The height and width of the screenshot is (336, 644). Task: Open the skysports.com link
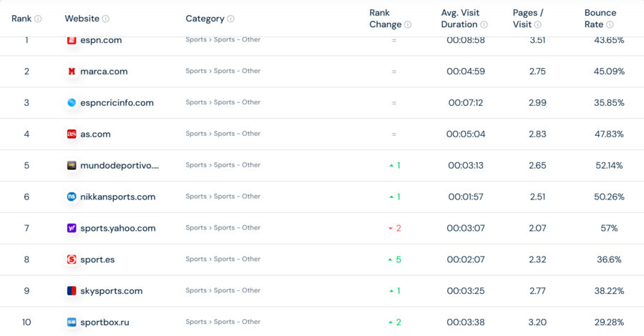112,291
